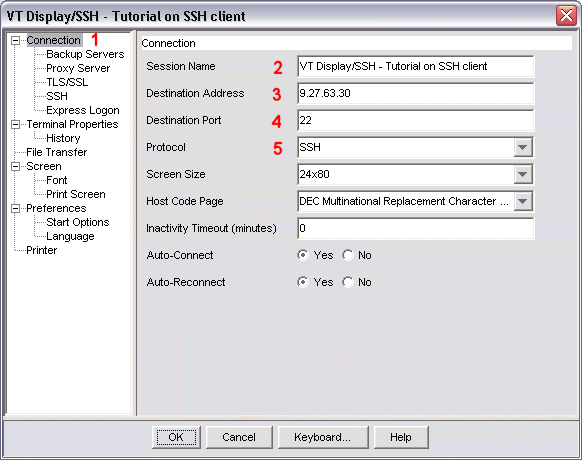Click the Session Name field
The image size is (582, 460).
pyautogui.click(x=415, y=66)
